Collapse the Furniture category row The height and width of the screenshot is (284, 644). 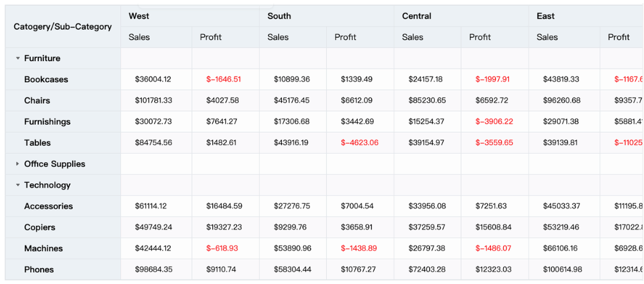point(18,59)
